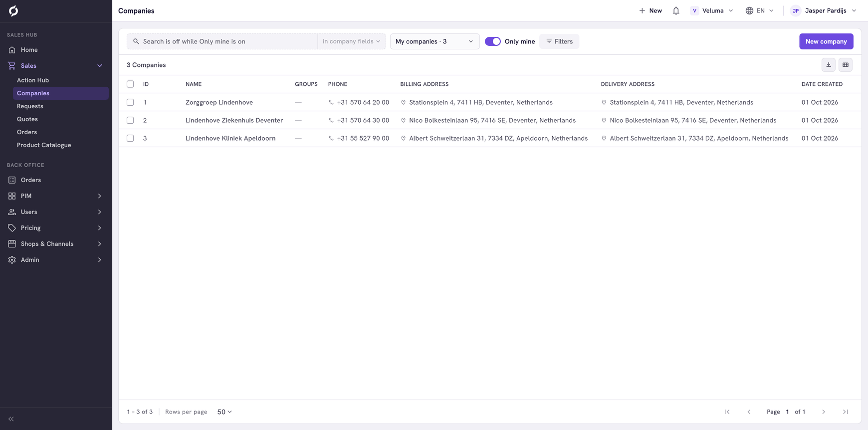The height and width of the screenshot is (430, 868).
Task: Sort by the Date Created column header
Action: click(822, 84)
